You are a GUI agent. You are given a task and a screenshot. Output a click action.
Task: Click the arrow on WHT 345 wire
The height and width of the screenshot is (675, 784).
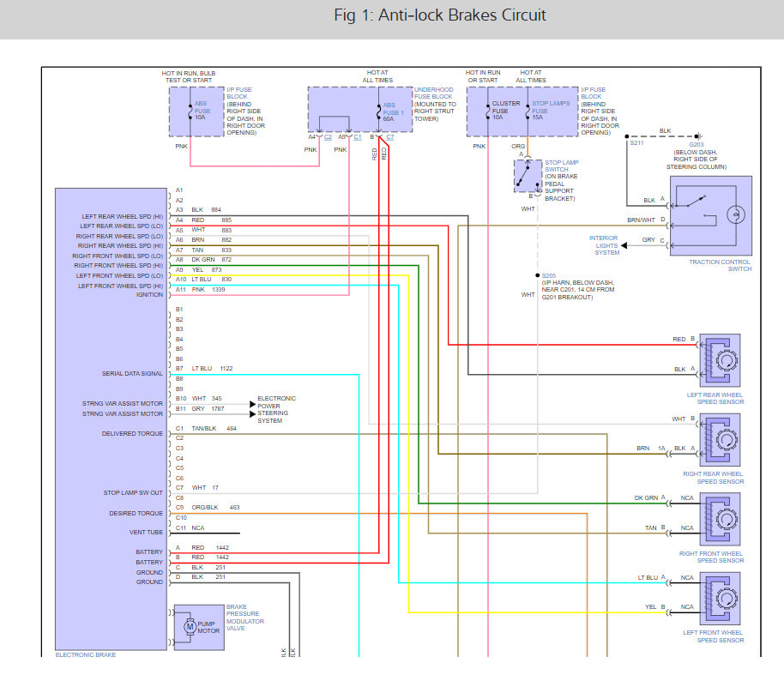(252, 404)
